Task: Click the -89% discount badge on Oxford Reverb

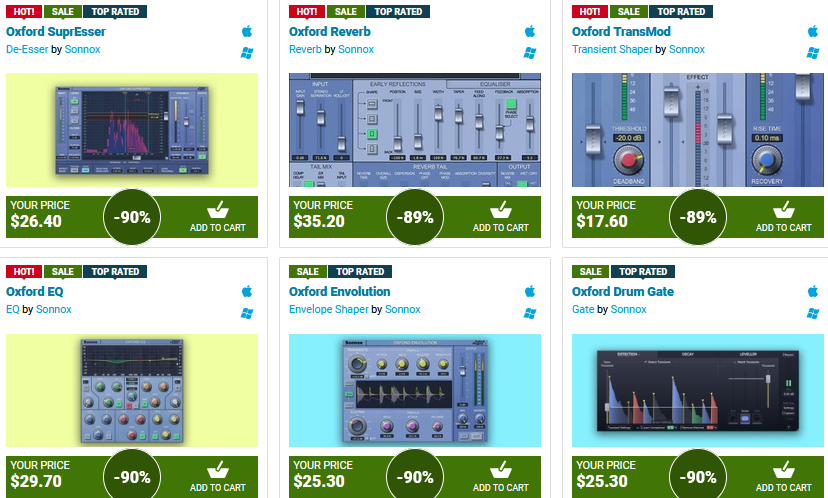Action: tap(415, 217)
